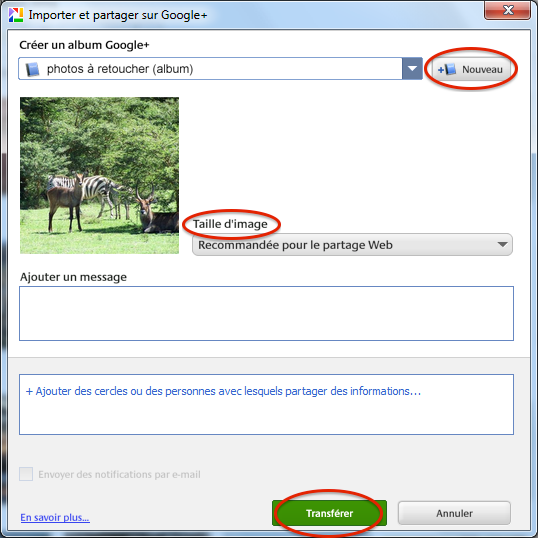Viewport: 538px width, 538px height.
Task: Click the Annuler button
Action: pos(454,513)
